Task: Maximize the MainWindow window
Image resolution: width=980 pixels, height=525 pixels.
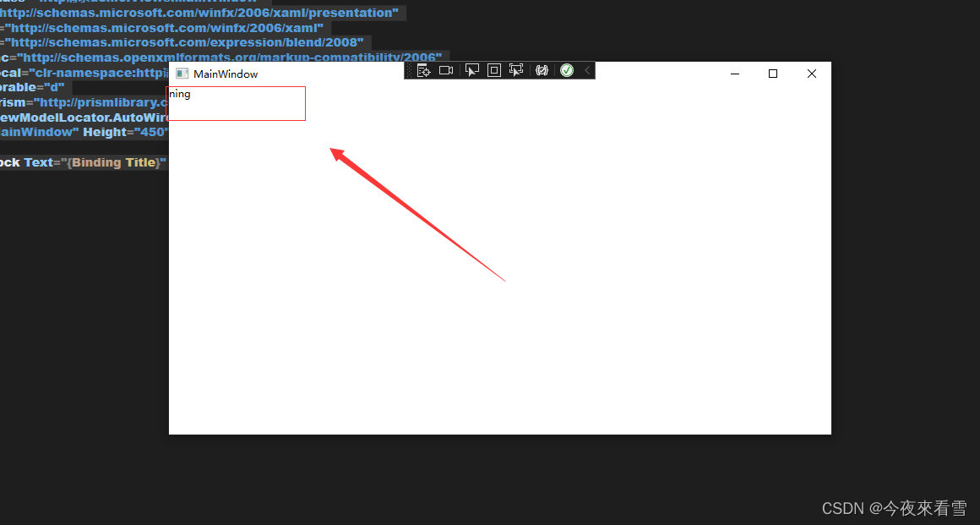Action: coord(773,74)
